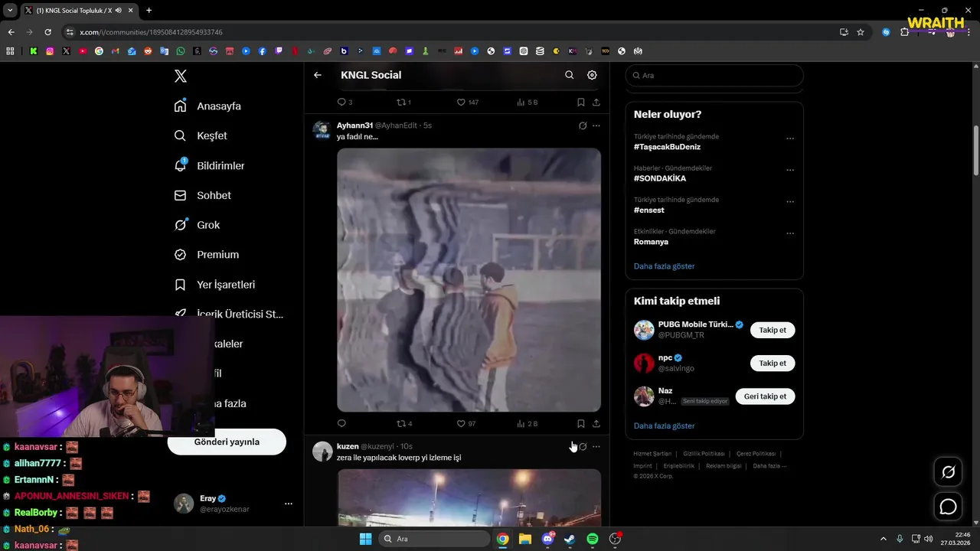Image resolution: width=980 pixels, height=551 pixels.
Task: Open options for Romanya trend
Action: 790,233
